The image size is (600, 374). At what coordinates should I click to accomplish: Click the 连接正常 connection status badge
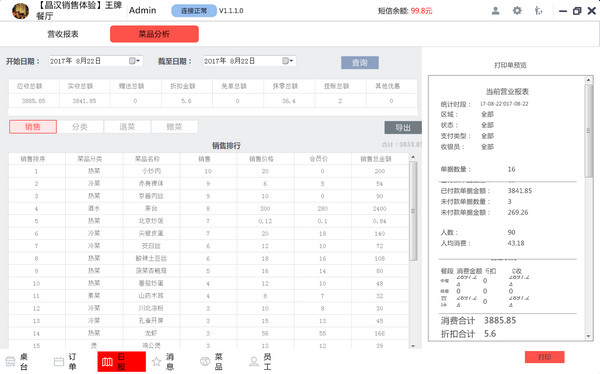[x=194, y=11]
